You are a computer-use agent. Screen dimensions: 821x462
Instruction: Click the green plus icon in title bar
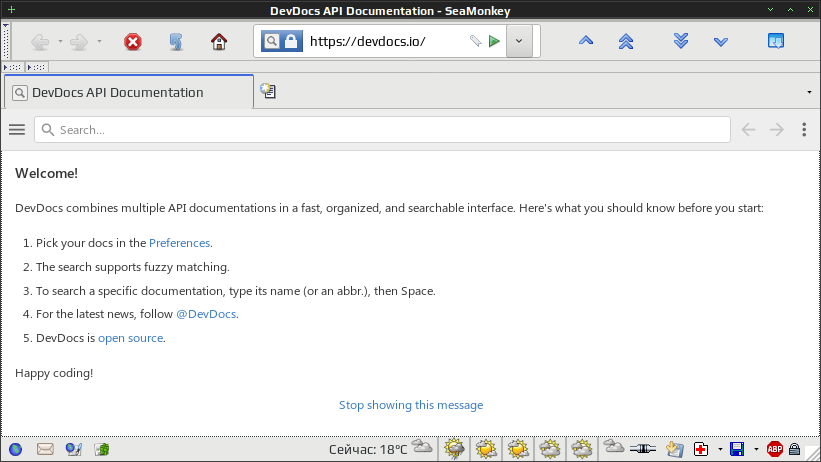[x=11, y=9]
